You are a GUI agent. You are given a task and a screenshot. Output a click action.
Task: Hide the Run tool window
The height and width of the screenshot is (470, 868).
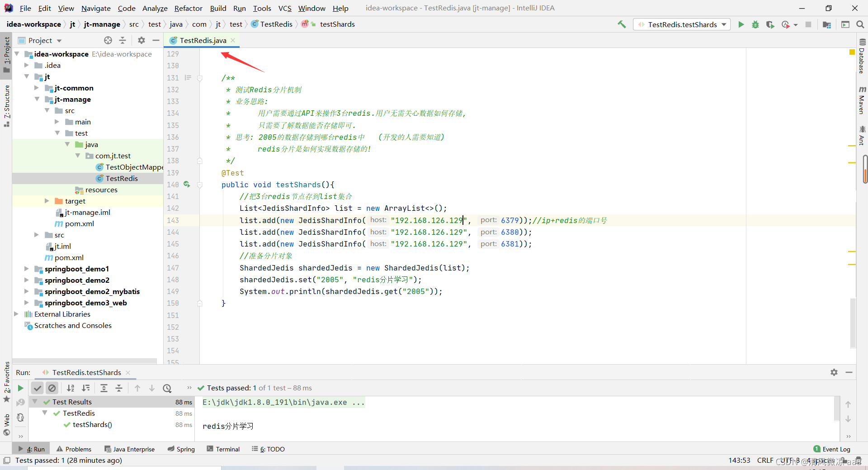(x=849, y=372)
